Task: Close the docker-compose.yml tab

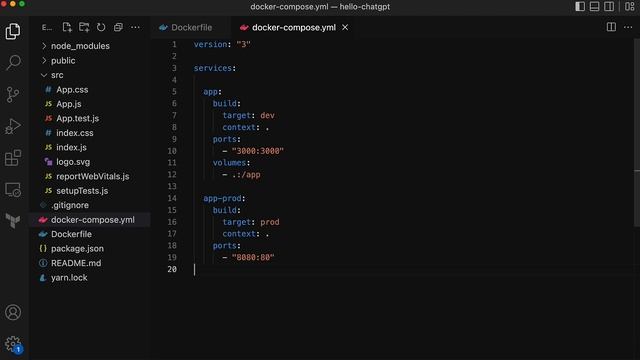Action: click(345, 27)
